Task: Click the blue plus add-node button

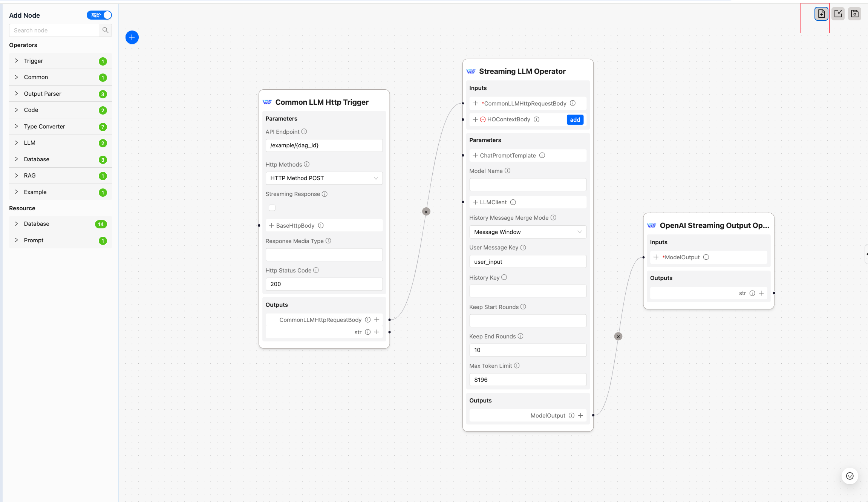Action: tap(132, 37)
